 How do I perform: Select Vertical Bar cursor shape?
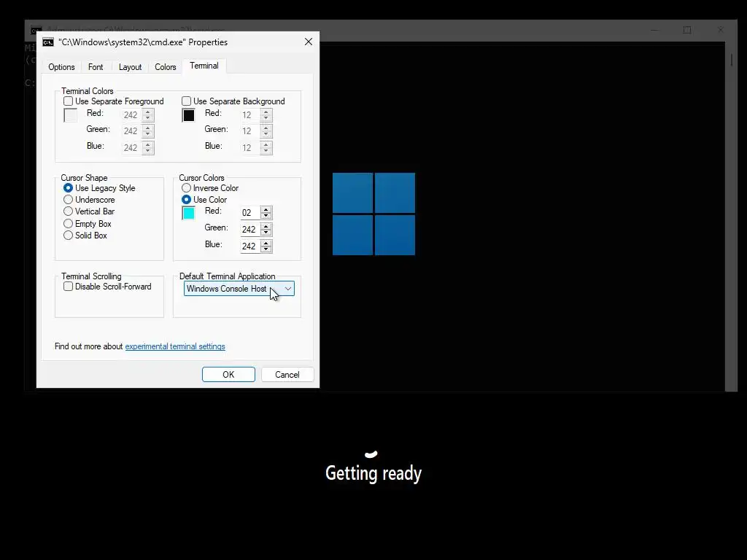[x=68, y=211]
